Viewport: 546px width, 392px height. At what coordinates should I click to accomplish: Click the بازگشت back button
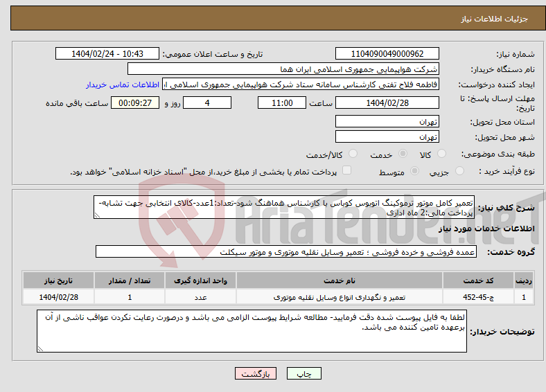pos(256,373)
